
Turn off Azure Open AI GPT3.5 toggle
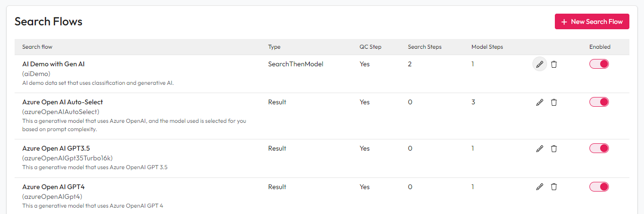pos(599,148)
